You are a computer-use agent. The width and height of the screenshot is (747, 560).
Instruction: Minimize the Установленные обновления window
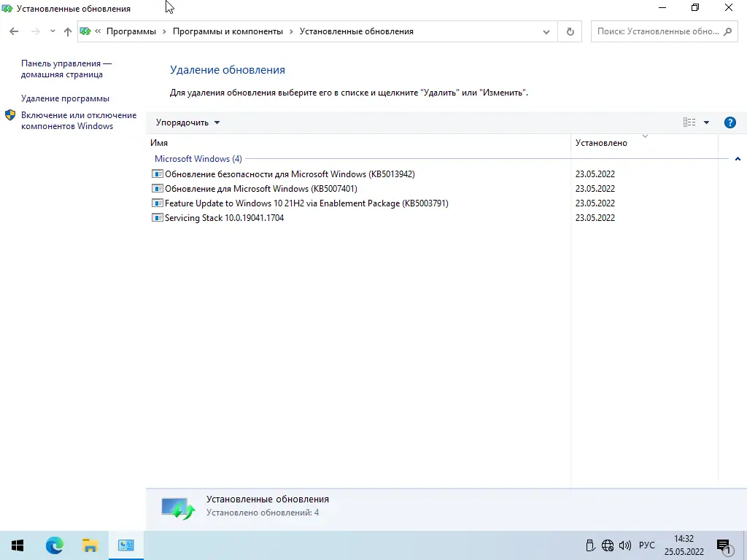click(662, 8)
